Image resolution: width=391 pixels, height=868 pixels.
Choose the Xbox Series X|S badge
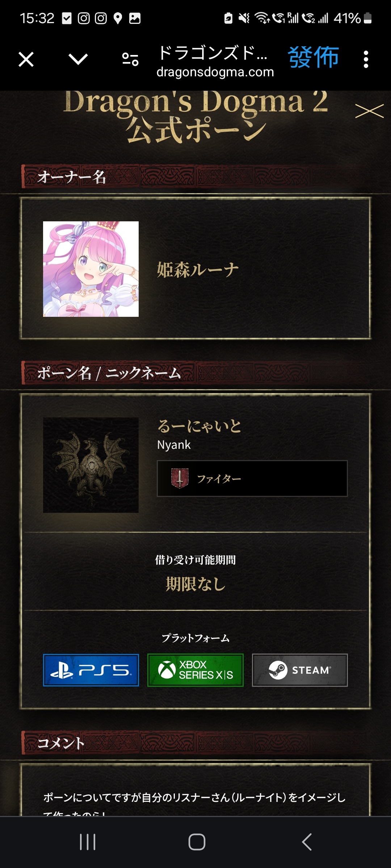(195, 670)
